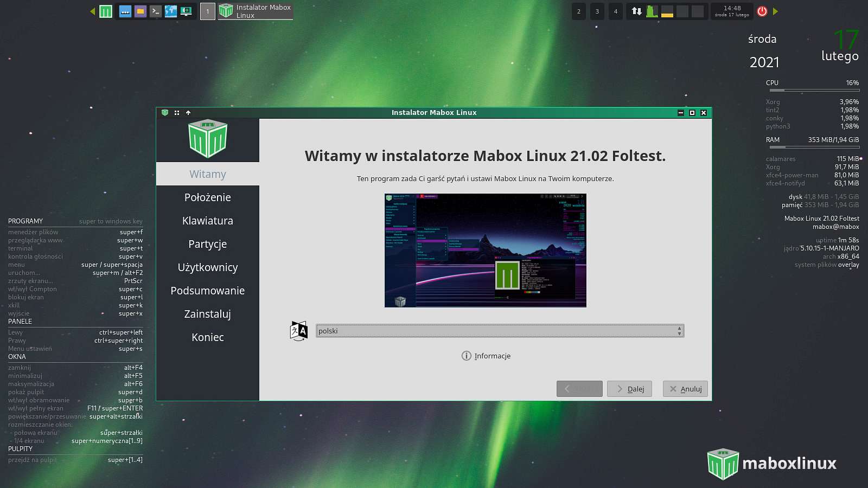Select the Koniec step

(208, 337)
